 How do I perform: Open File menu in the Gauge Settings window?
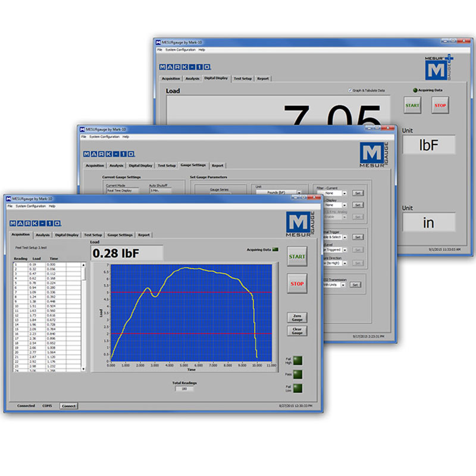click(x=84, y=137)
